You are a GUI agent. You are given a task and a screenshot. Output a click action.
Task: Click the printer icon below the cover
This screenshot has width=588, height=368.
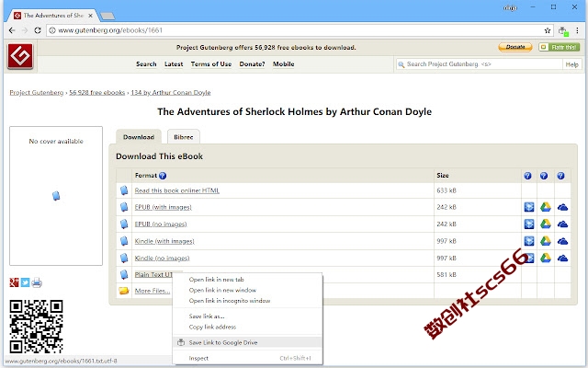pos(37,282)
